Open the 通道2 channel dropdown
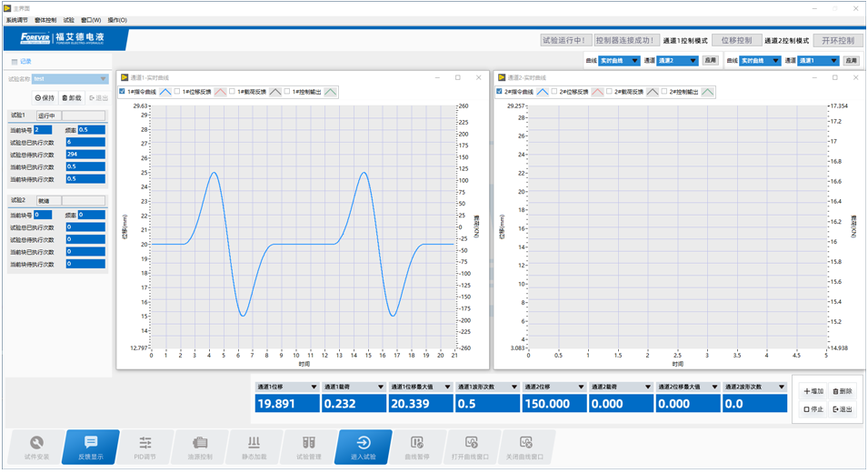 pyautogui.click(x=677, y=61)
